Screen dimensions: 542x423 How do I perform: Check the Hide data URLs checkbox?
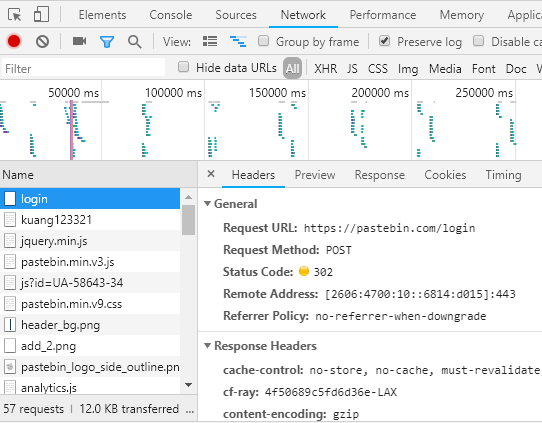point(183,67)
